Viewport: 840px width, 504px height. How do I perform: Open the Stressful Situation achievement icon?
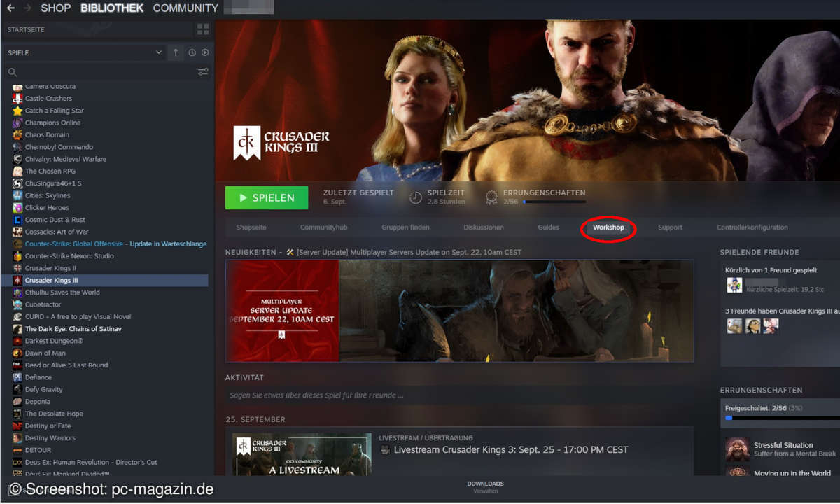pyautogui.click(x=737, y=449)
